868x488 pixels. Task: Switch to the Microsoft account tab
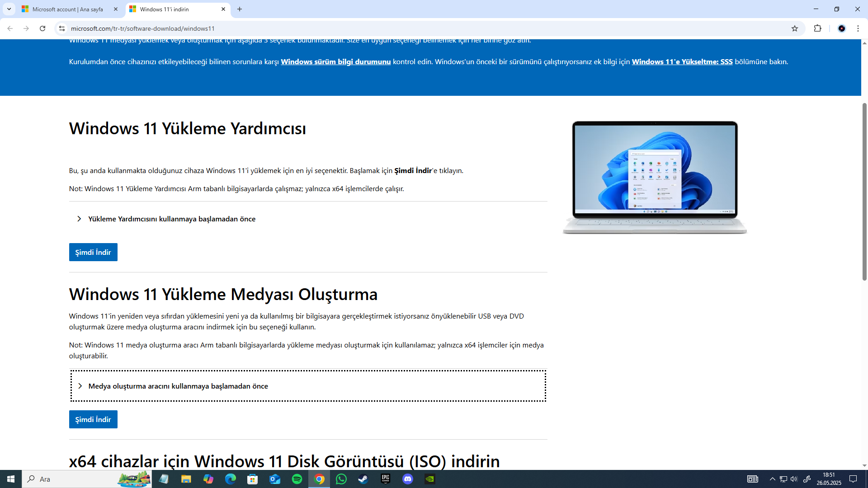(68, 9)
